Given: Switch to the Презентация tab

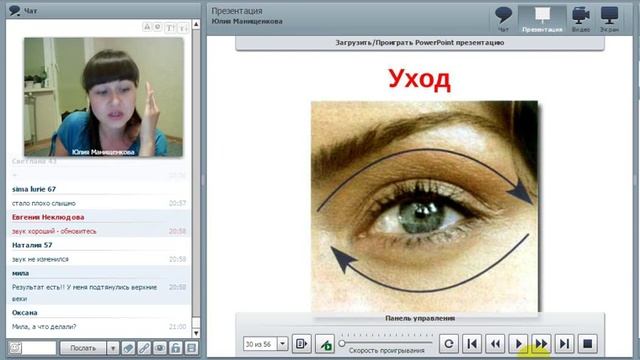Looking at the screenshot, I should tap(542, 19).
